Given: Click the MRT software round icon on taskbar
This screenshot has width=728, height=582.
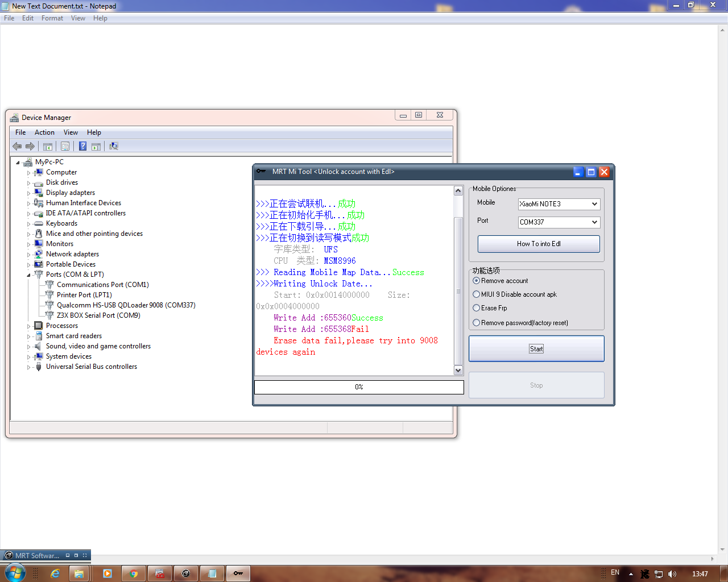Looking at the screenshot, I should [186, 573].
